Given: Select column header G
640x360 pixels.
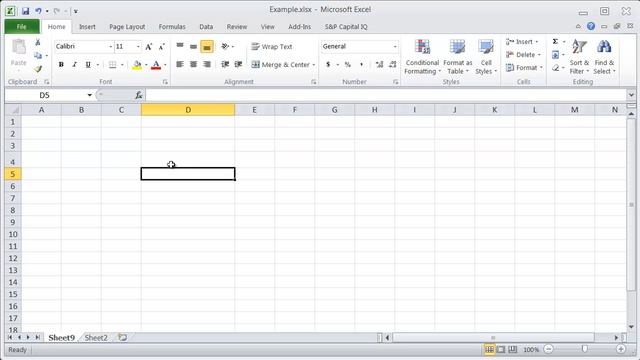Looking at the screenshot, I should click(334, 110).
